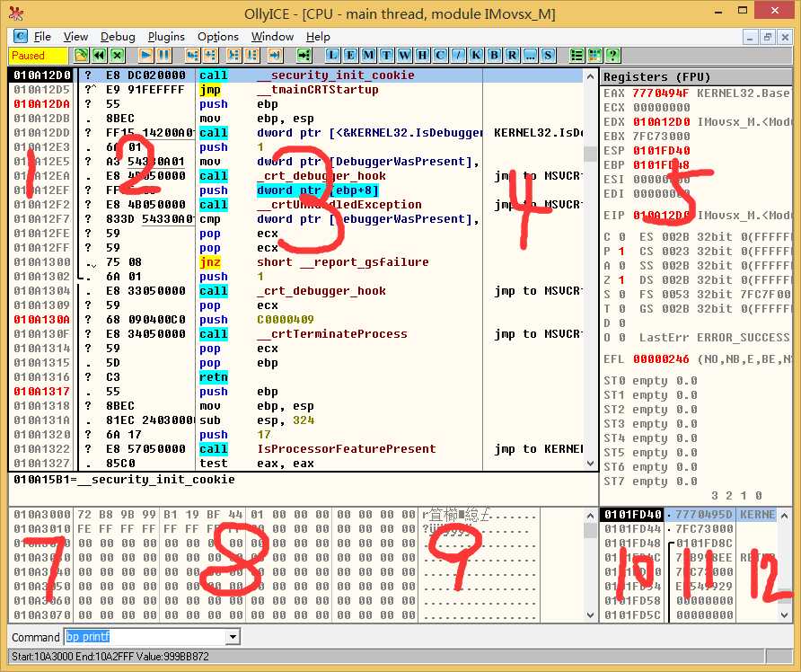Click the green Help question-mark icon
The height and width of the screenshot is (672, 801).
pyautogui.click(x=612, y=55)
